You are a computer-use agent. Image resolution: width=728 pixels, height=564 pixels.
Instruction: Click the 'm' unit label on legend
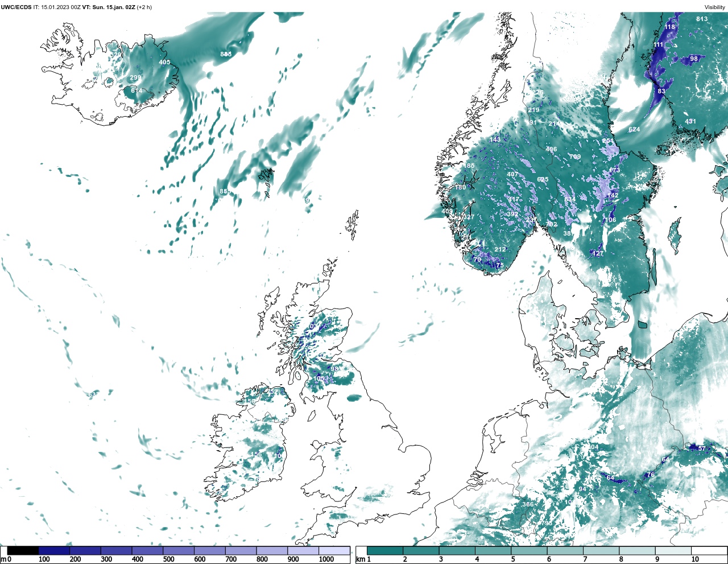coord(3,559)
